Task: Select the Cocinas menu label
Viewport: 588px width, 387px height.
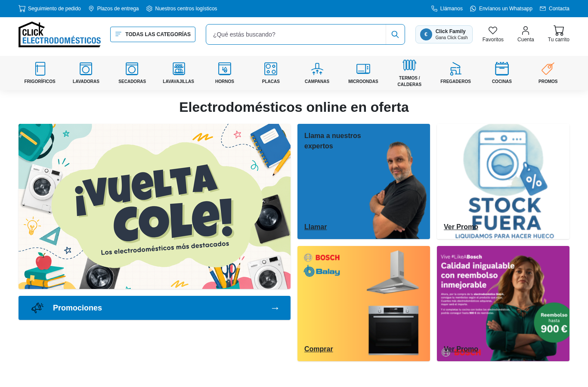Action: pyautogui.click(x=502, y=81)
